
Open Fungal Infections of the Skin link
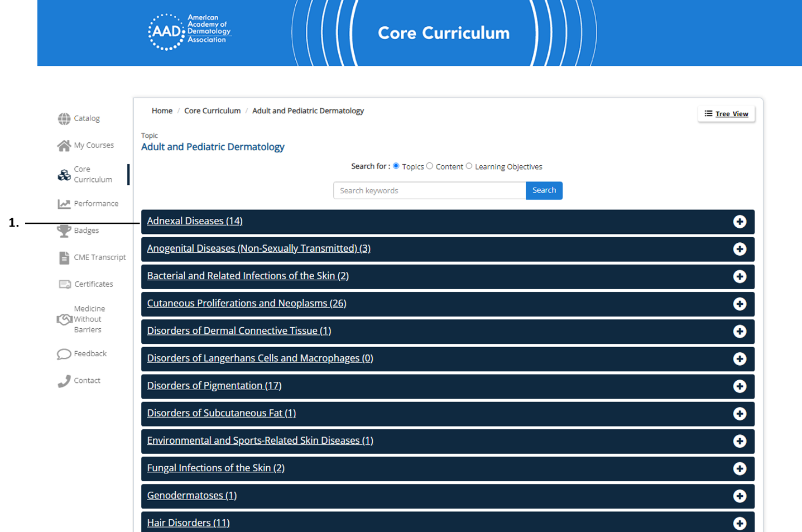coord(216,468)
